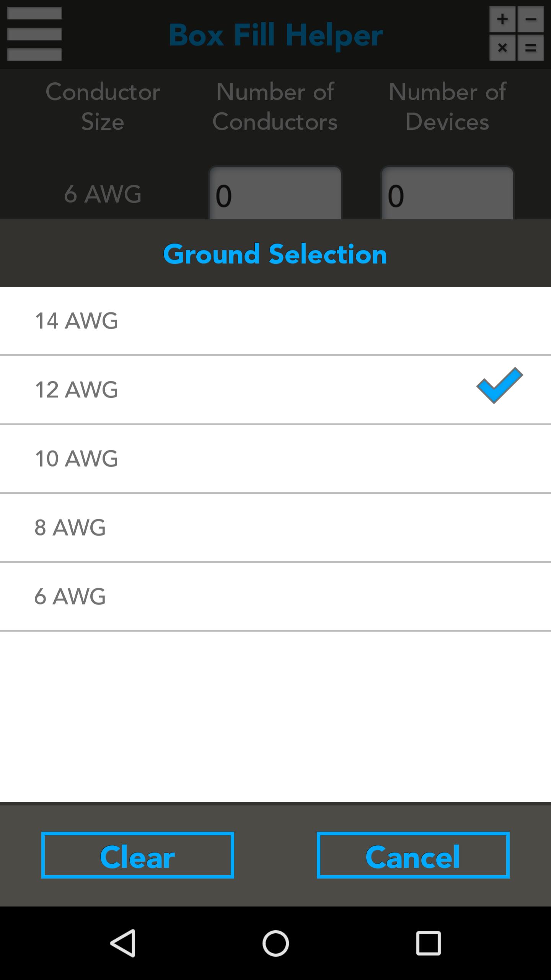This screenshot has width=551, height=980.
Task: Tap the Ground Selection dialog title
Action: pos(275,254)
